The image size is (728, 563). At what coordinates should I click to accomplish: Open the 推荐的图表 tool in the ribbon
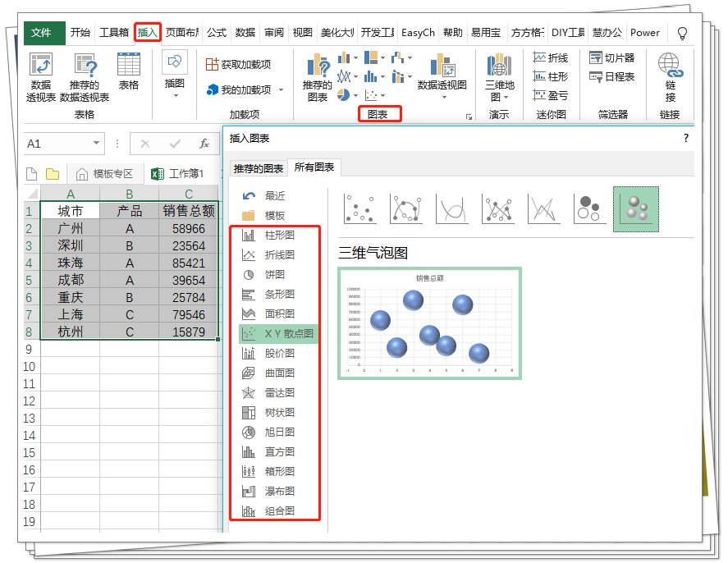click(x=317, y=74)
